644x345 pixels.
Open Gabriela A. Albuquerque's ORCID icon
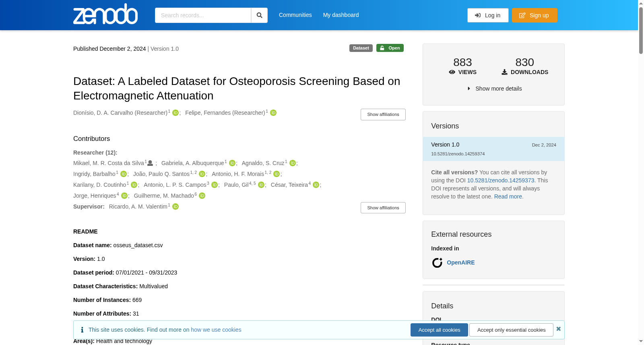(232, 163)
